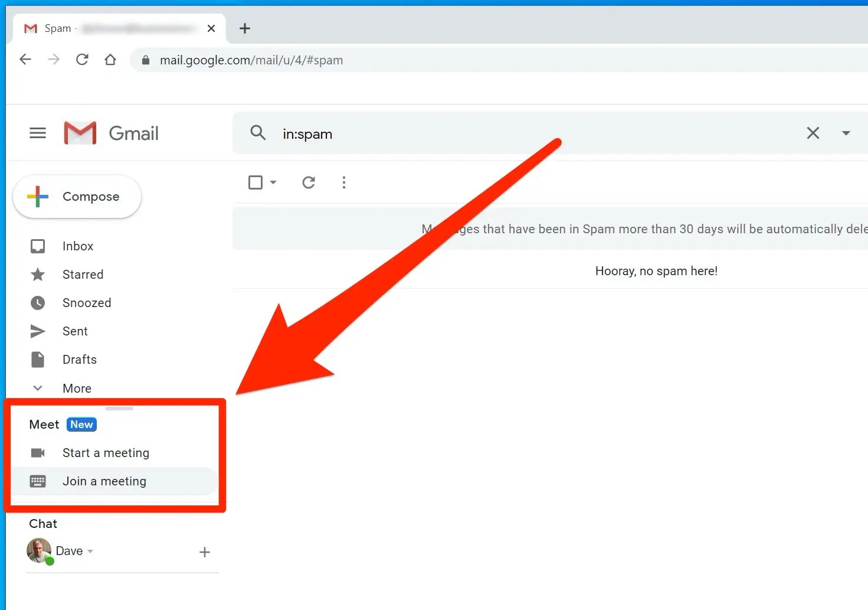Go back in browser history
The width and height of the screenshot is (868, 610).
[x=25, y=60]
